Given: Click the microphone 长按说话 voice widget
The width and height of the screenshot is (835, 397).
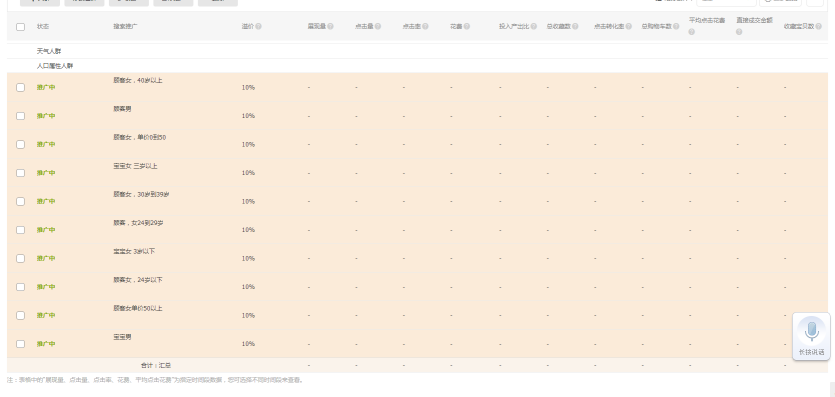Looking at the screenshot, I should (811, 336).
